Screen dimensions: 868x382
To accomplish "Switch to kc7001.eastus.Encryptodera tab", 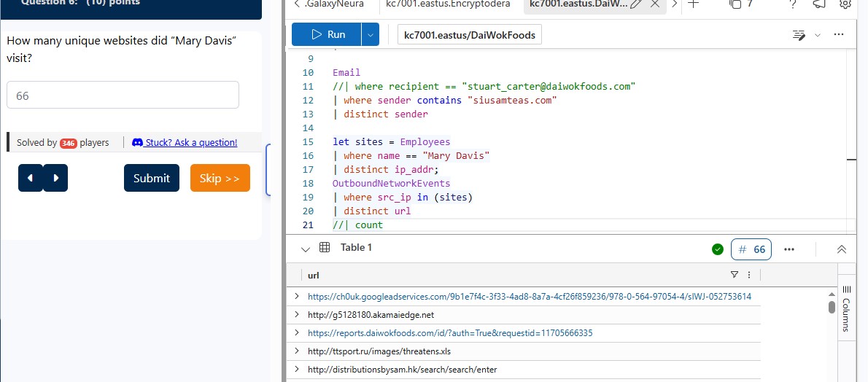I will (x=449, y=4).
